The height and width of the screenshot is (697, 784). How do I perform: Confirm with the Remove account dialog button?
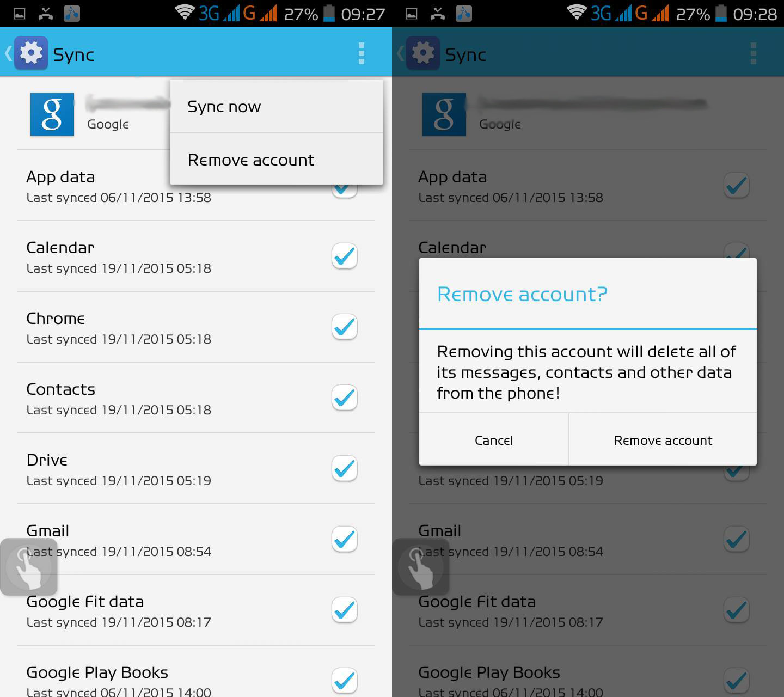[x=663, y=440]
